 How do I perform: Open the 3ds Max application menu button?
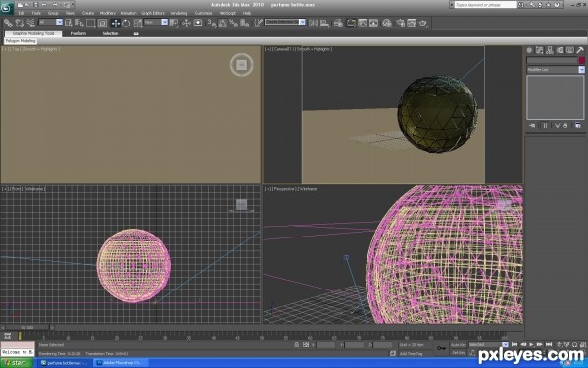[7, 8]
